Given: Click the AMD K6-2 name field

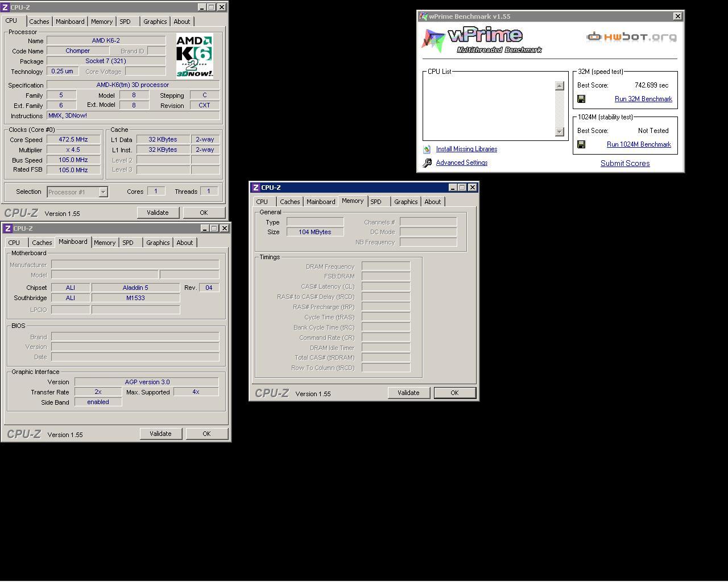Looking at the screenshot, I should (106, 40).
